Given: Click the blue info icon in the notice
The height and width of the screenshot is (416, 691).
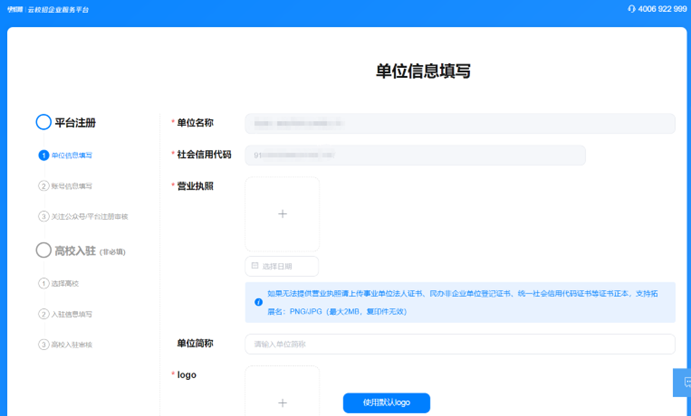Looking at the screenshot, I should [x=258, y=301].
